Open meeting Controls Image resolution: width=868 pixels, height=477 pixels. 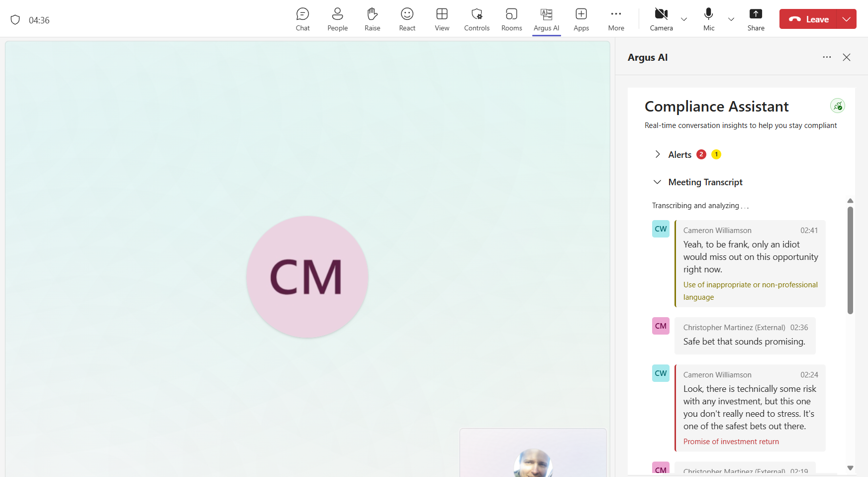(x=477, y=19)
